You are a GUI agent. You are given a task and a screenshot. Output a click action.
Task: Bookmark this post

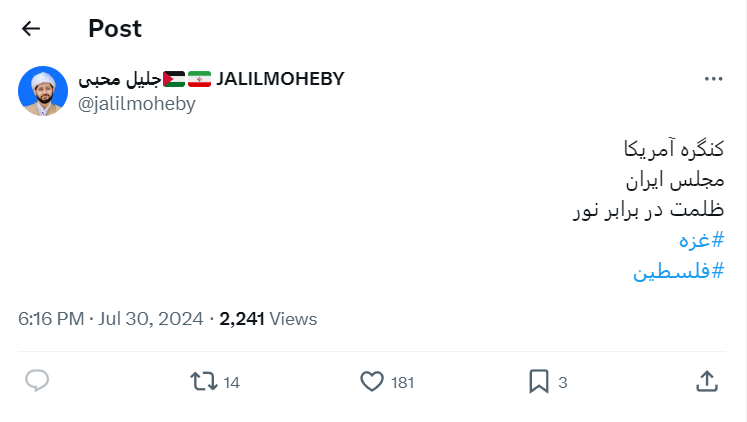click(538, 381)
